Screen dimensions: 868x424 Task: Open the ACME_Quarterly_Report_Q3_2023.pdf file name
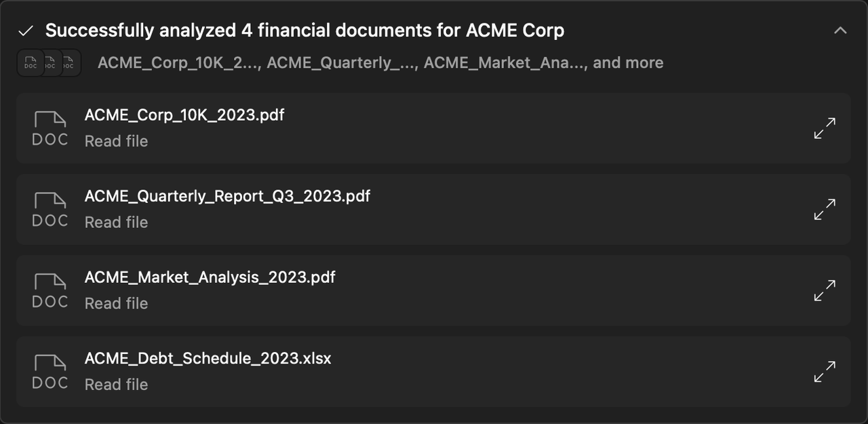(x=227, y=197)
